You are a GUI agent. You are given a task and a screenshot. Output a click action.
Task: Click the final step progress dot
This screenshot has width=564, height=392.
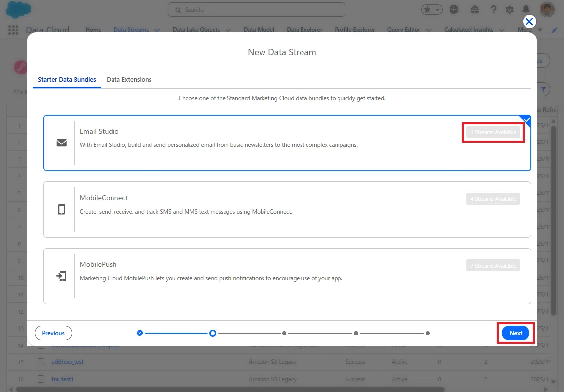[x=427, y=333]
